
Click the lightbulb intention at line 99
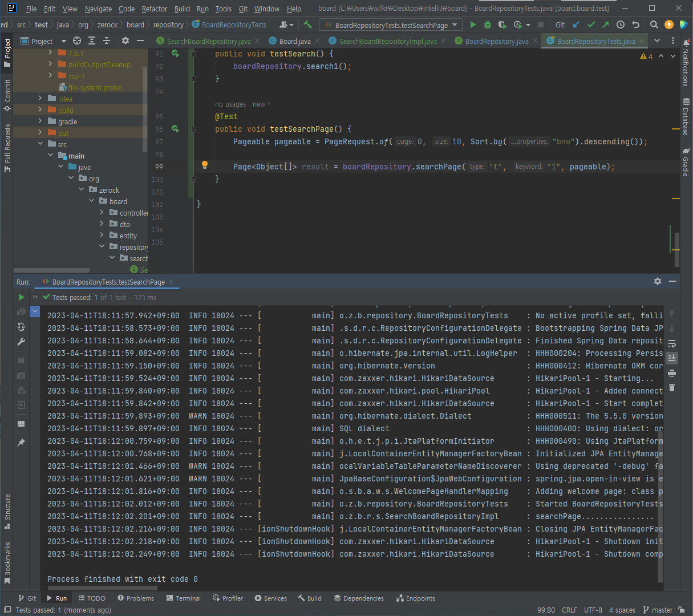click(204, 165)
